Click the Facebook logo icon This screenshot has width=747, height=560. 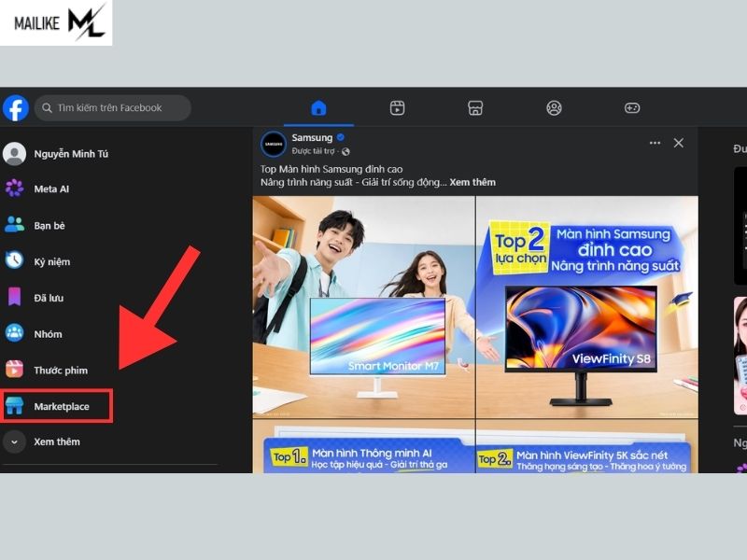pos(16,108)
